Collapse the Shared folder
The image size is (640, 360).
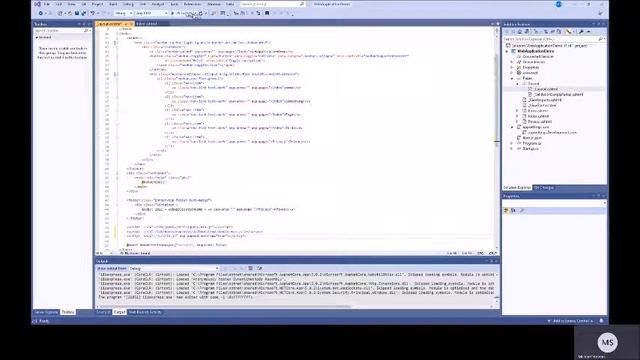(x=517, y=84)
